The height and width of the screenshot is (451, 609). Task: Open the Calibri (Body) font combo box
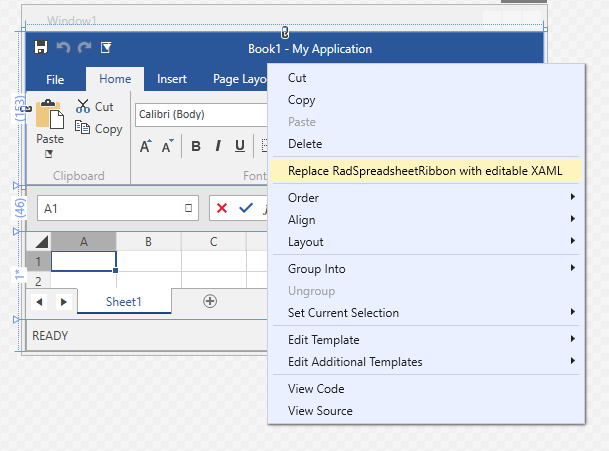click(201, 115)
